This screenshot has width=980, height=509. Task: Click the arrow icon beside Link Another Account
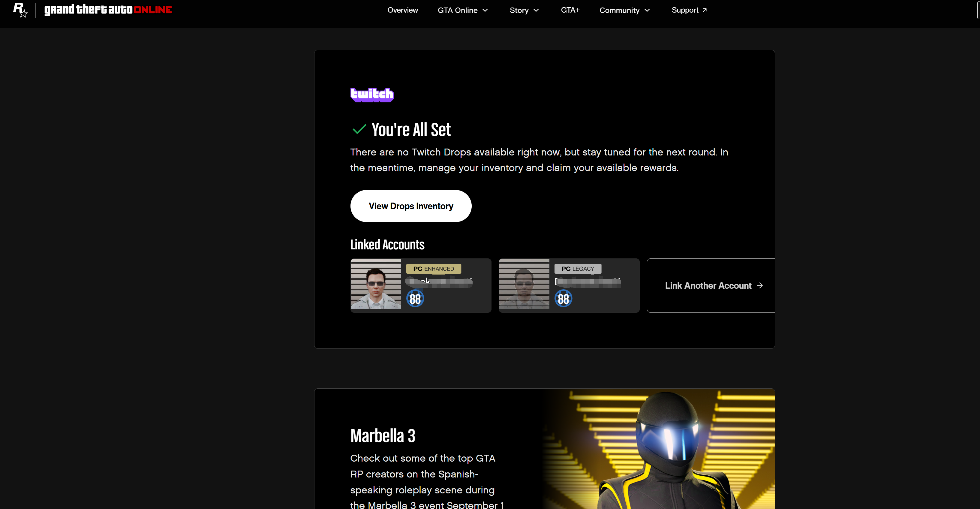coord(760,285)
